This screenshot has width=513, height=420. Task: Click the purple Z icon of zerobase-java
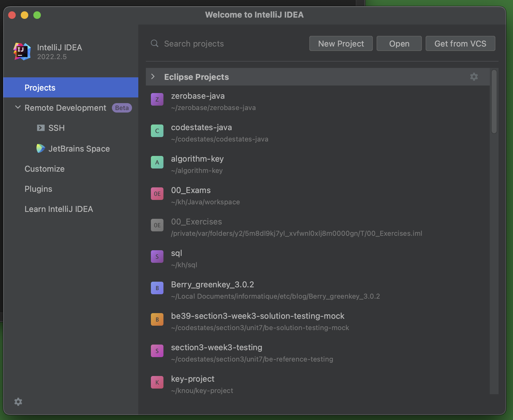[157, 99]
